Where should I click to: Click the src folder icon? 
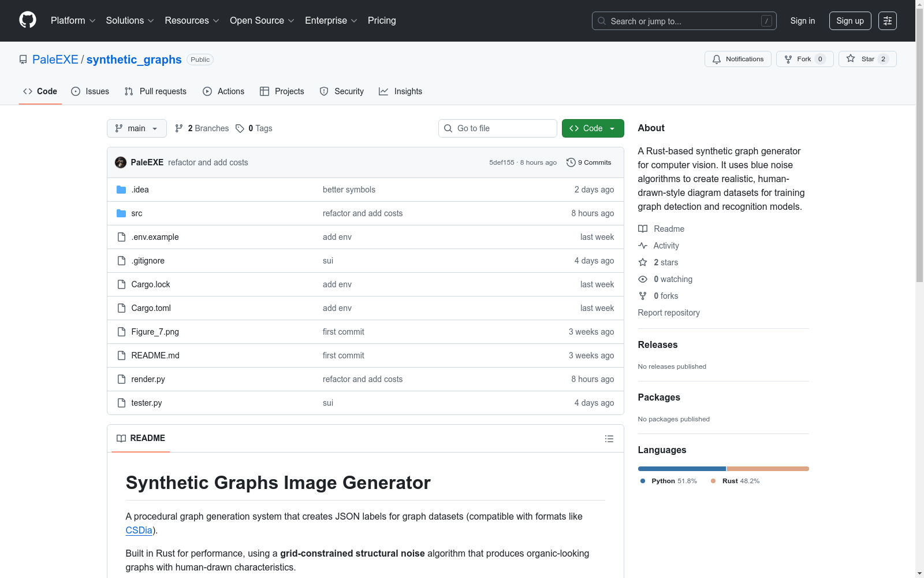(x=121, y=213)
